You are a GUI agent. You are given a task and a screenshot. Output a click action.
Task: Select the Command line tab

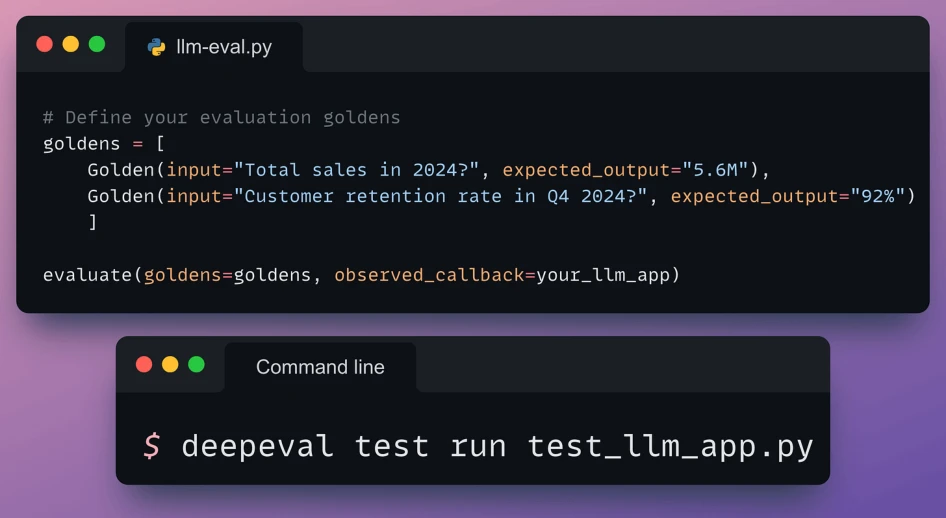(320, 367)
